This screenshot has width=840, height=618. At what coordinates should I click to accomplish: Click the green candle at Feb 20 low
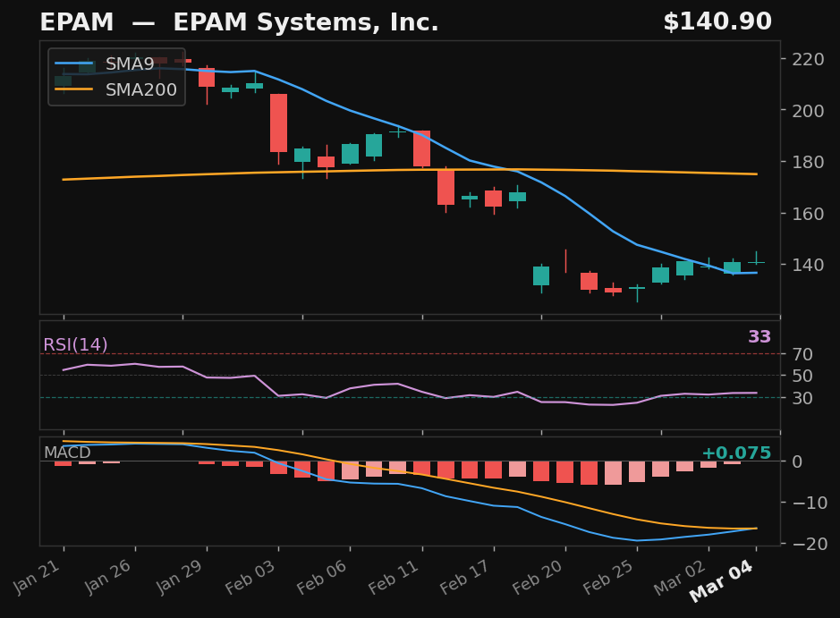[541, 277]
